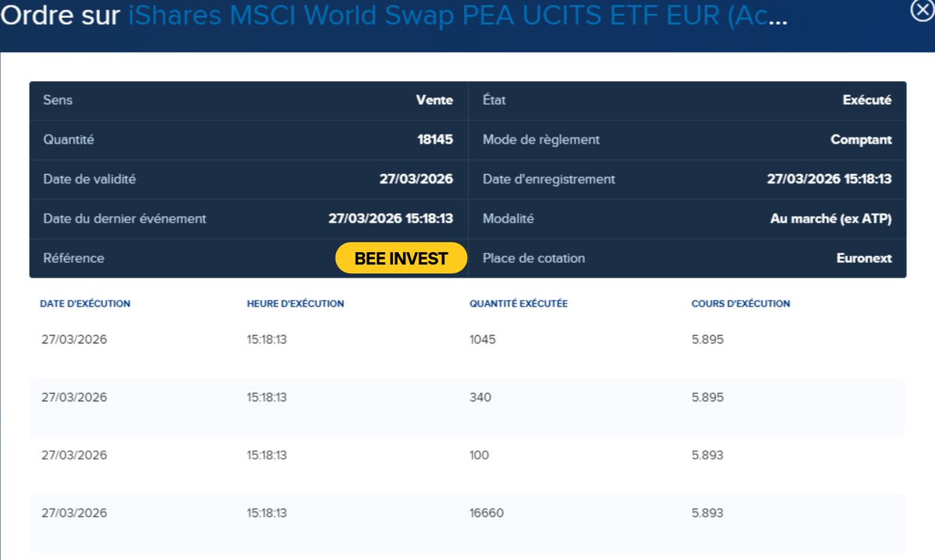The width and height of the screenshot is (935, 560).
Task: Click the 'Modalité' label
Action: [508, 219]
